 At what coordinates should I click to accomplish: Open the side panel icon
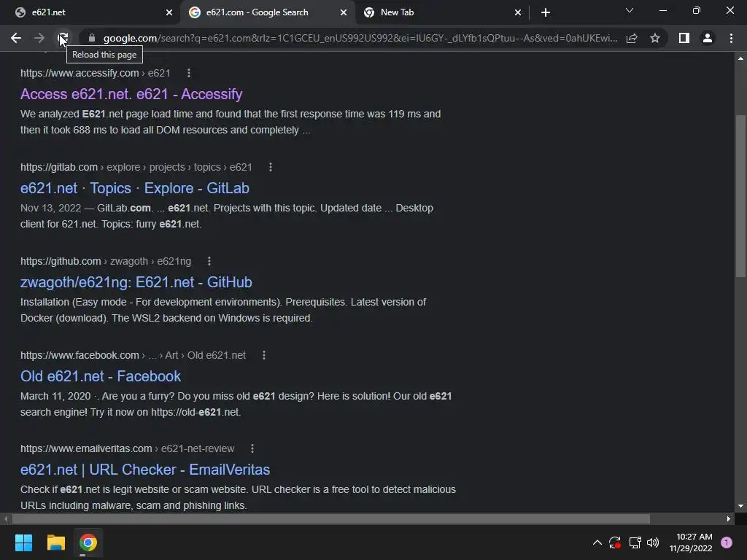(x=684, y=38)
